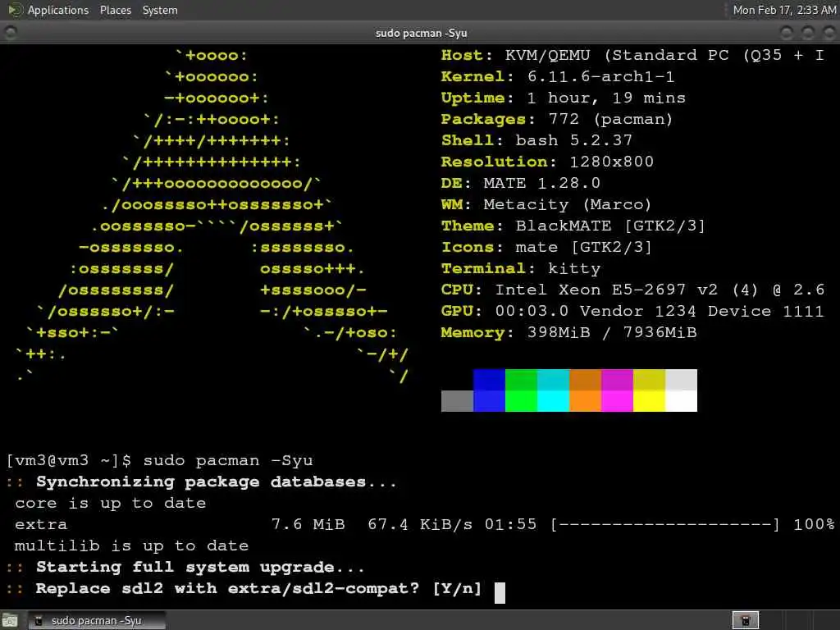
Task: Click the 'Memory: 398MiB / 7936MiB' line
Action: point(569,333)
